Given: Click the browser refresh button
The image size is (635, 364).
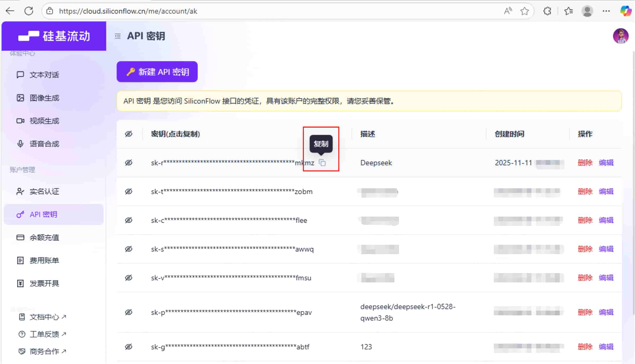Looking at the screenshot, I should coord(29,11).
